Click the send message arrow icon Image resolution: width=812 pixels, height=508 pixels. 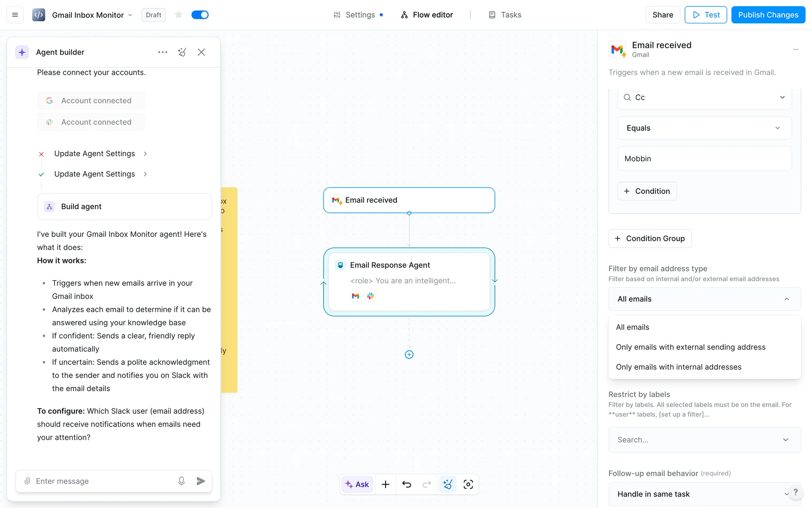200,481
